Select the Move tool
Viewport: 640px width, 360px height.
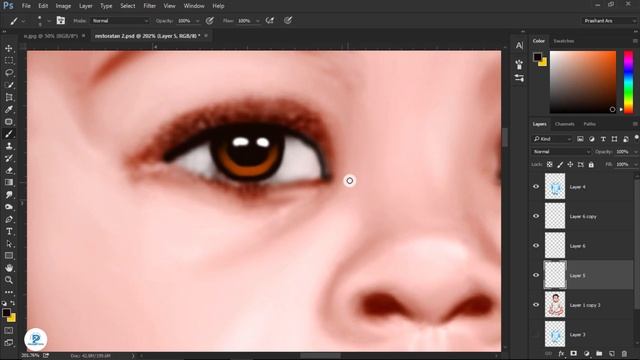[x=9, y=48]
